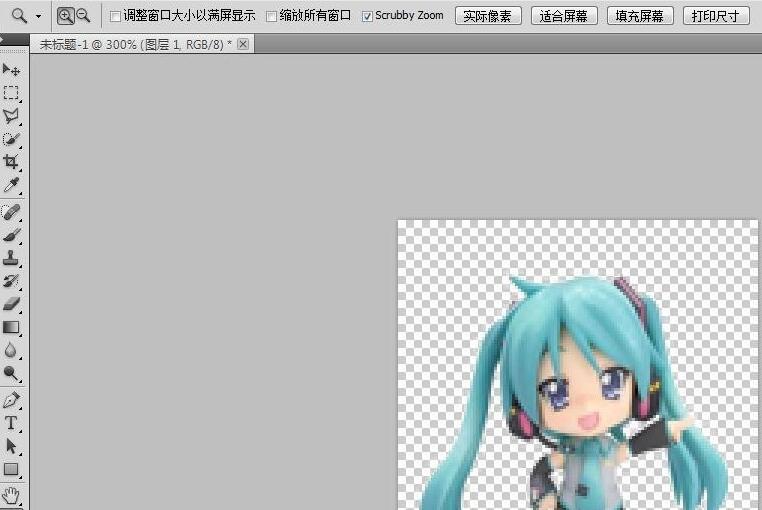Select the Path Selection tool
The image size is (762, 510).
[x=11, y=446]
